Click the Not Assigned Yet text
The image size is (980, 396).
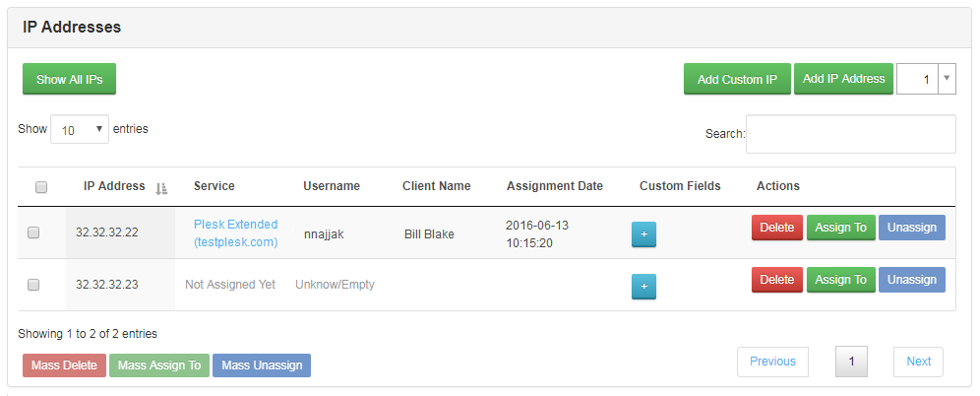coord(230,285)
